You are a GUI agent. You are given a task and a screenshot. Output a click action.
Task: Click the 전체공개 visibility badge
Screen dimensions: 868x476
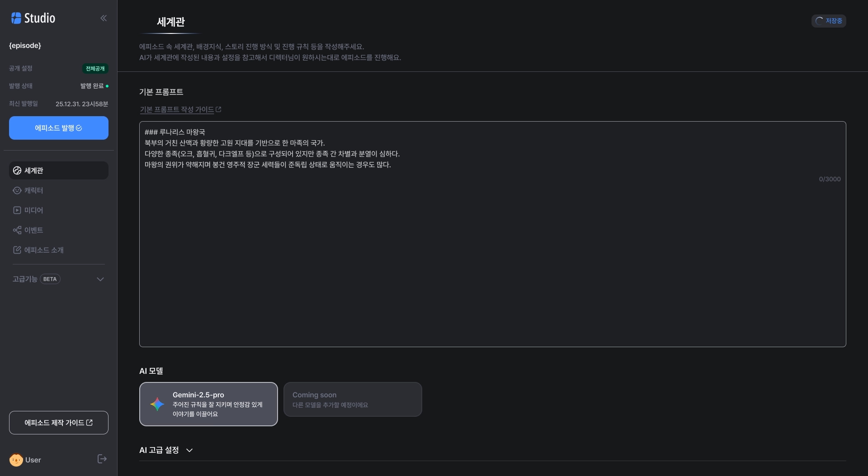[x=95, y=69]
